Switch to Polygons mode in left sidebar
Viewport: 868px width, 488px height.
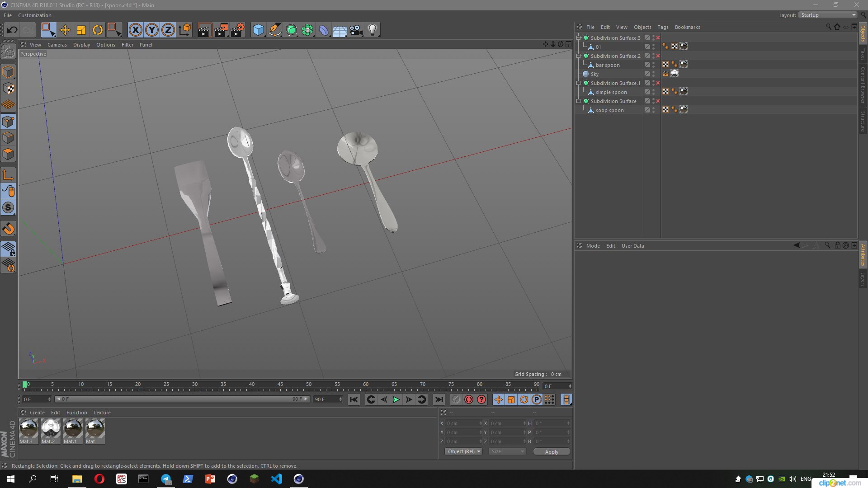pyautogui.click(x=8, y=154)
